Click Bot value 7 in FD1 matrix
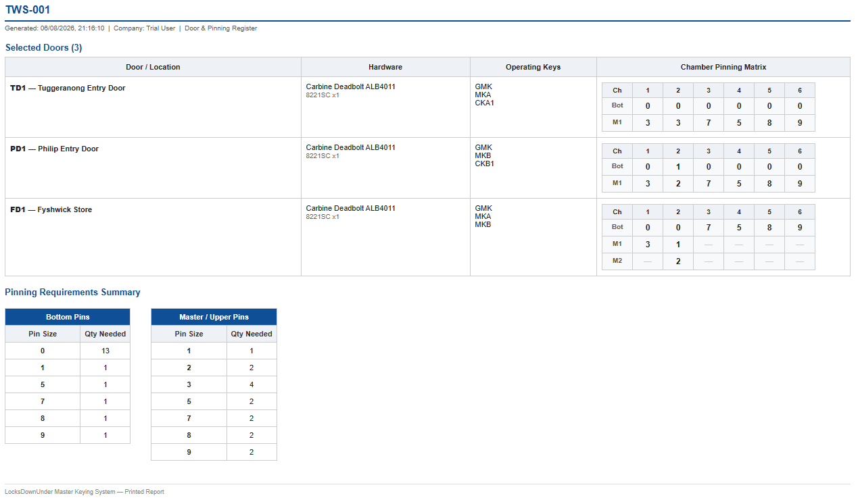The width and height of the screenshot is (858, 504). coord(709,228)
